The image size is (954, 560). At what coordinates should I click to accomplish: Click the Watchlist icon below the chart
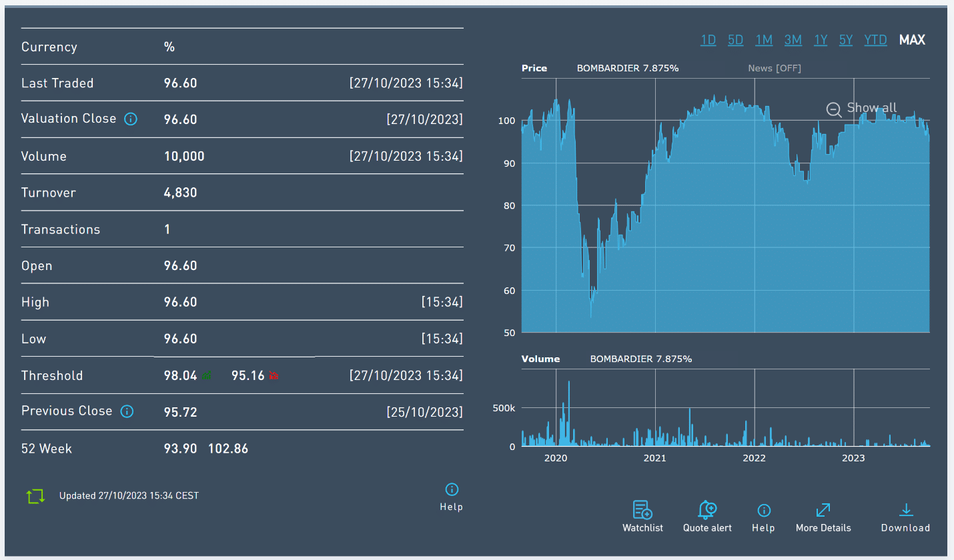642,510
